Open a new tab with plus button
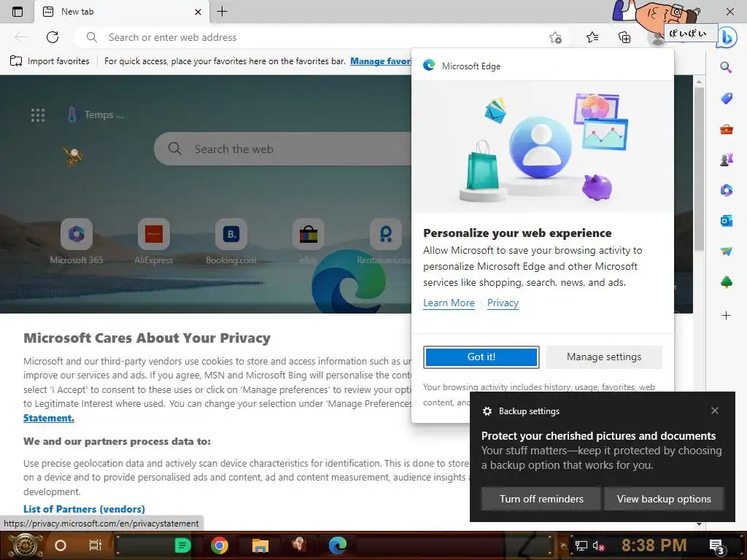 222,12
